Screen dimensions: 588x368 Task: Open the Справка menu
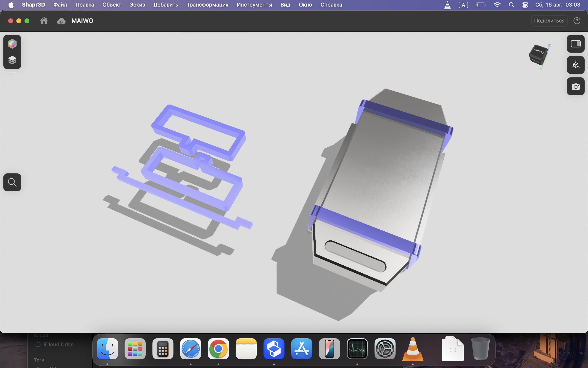[x=331, y=5]
